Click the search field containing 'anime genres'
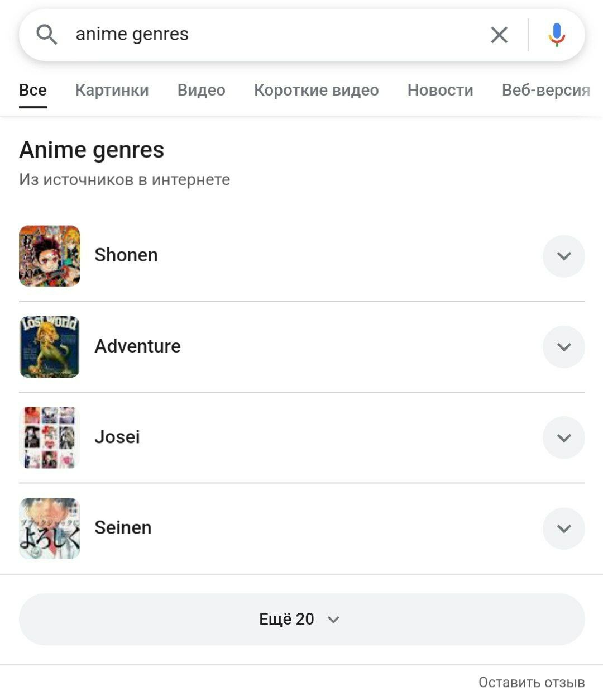 [268, 35]
